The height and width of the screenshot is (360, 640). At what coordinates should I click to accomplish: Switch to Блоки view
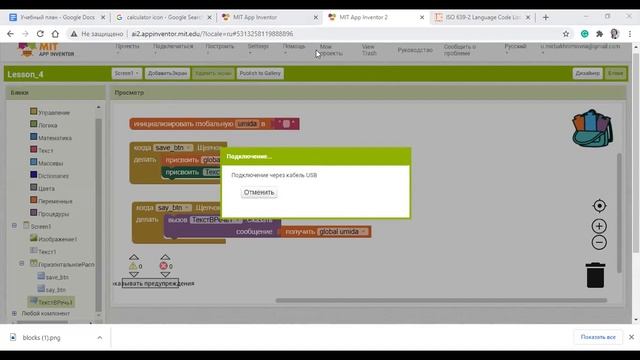click(616, 73)
